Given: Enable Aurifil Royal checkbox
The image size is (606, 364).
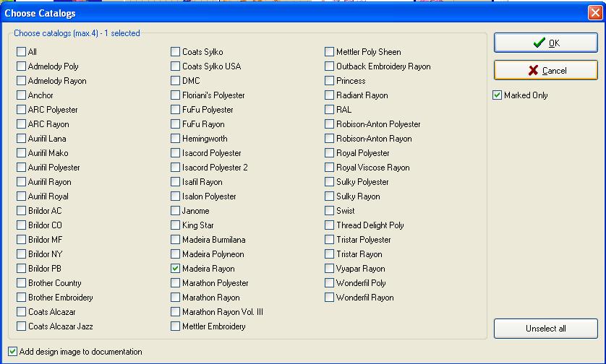Looking at the screenshot, I should point(21,196).
